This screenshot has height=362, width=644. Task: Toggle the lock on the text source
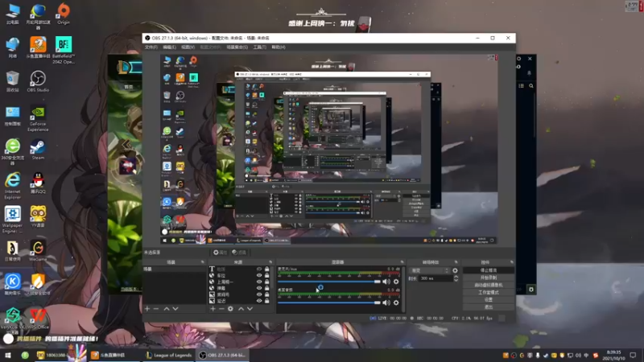pos(267,269)
